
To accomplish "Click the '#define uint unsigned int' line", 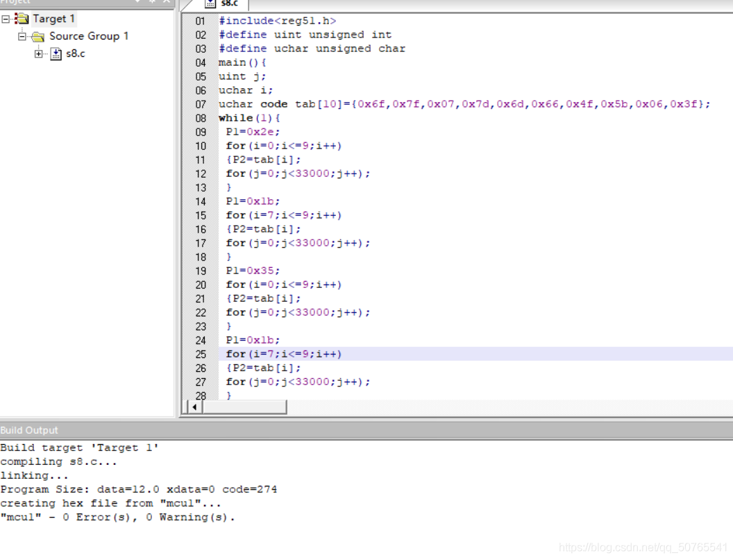I will 305,35.
